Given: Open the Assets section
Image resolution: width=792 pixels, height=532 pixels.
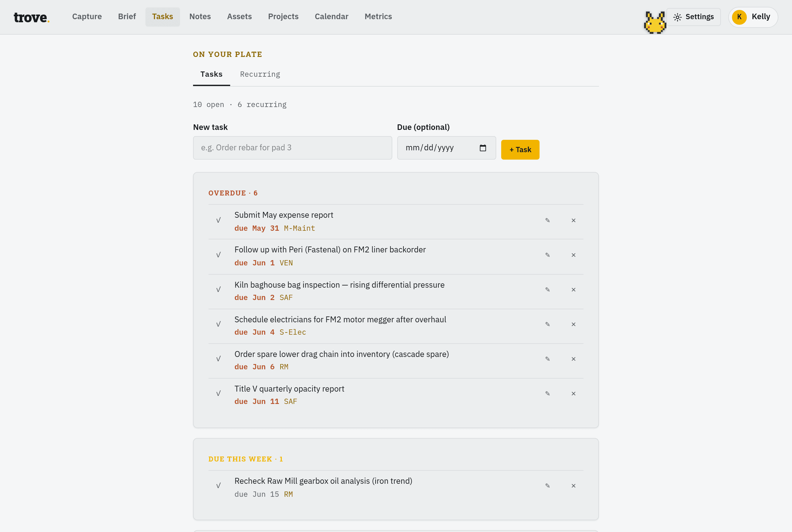Looking at the screenshot, I should (x=239, y=17).
